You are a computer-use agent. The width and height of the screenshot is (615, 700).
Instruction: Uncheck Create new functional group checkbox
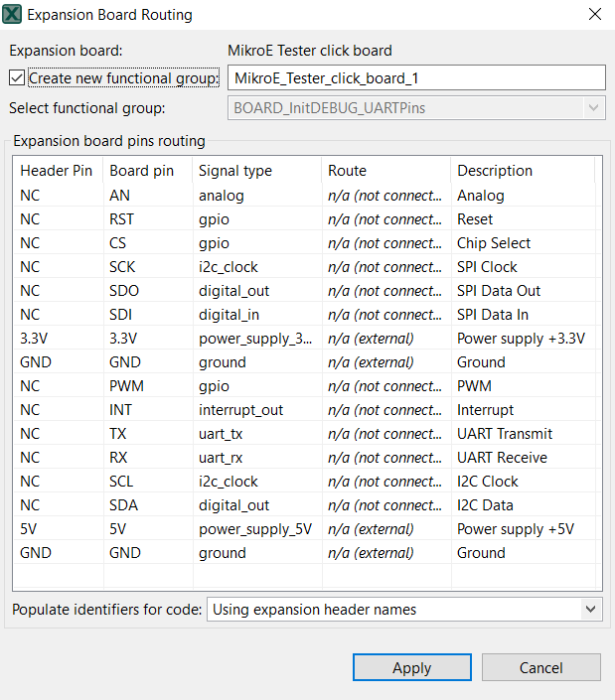[x=17, y=77]
